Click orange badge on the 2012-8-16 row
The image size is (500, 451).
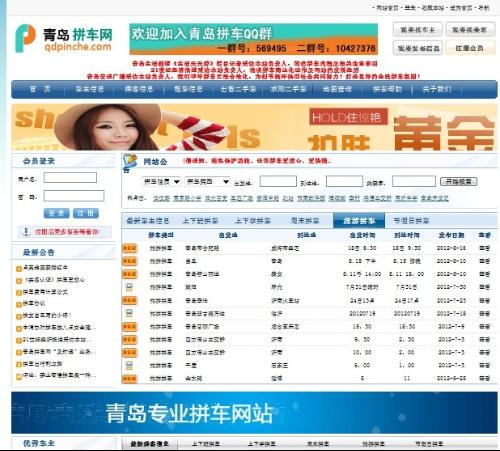click(129, 248)
